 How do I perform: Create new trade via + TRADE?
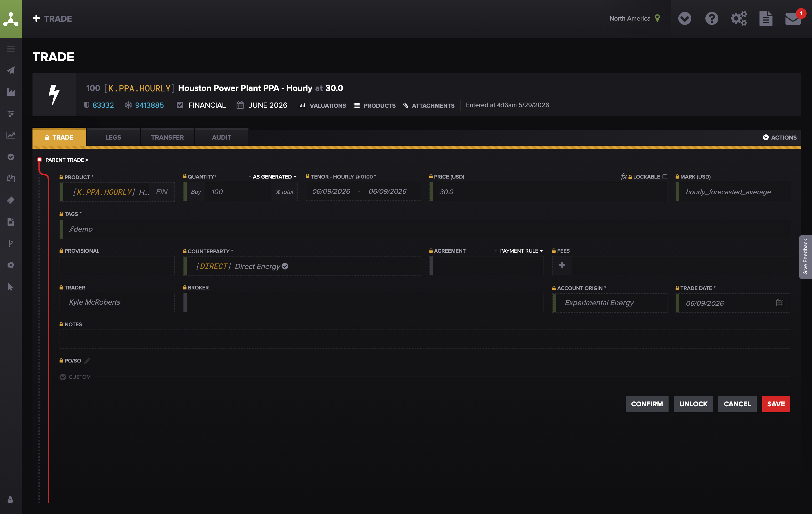52,19
